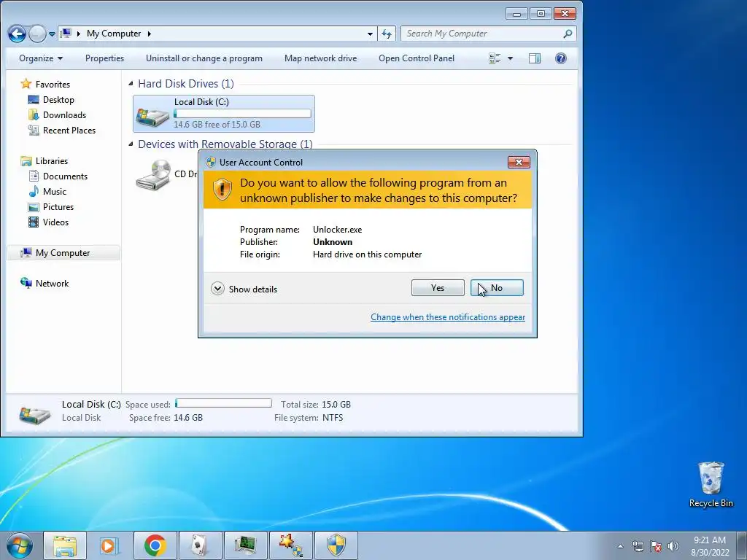Open Documents library
This screenshot has width=747, height=560.
tap(65, 176)
